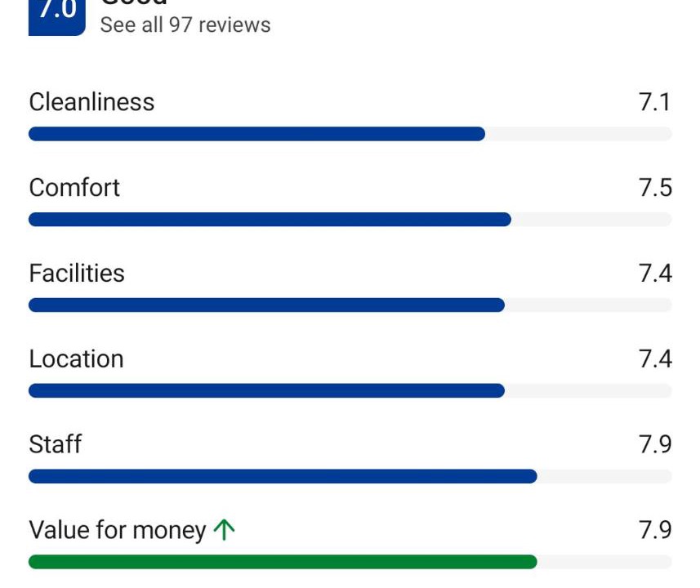Click the Location score of 7.4

tap(654, 359)
